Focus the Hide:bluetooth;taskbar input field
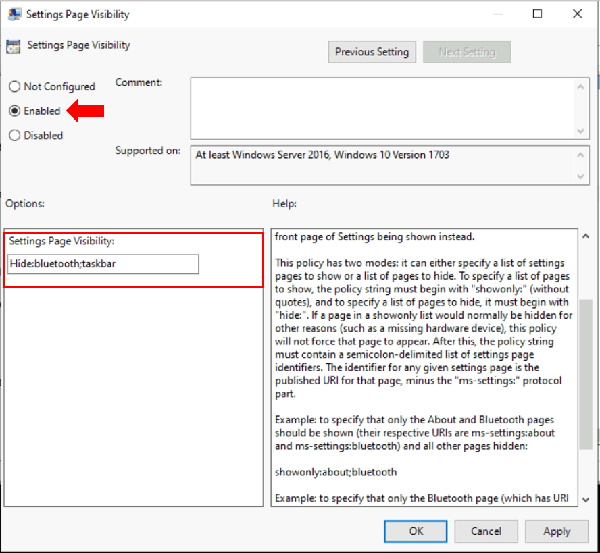This screenshot has width=600, height=553. 103,264
